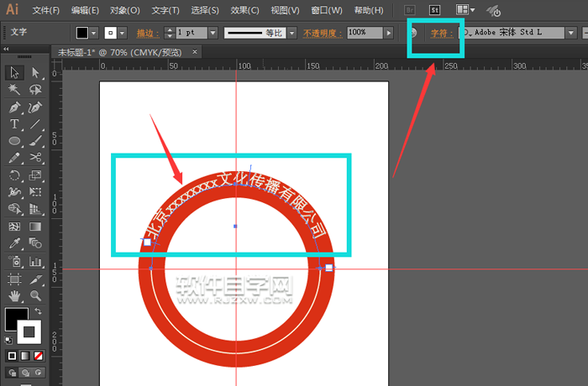Select the Eyedropper tool

(15, 243)
